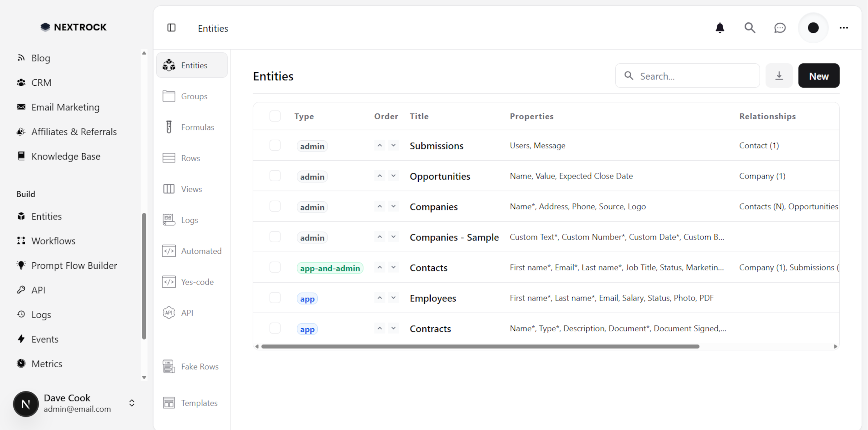Switch to the Templates section
The image size is (868, 430).
click(169, 403)
